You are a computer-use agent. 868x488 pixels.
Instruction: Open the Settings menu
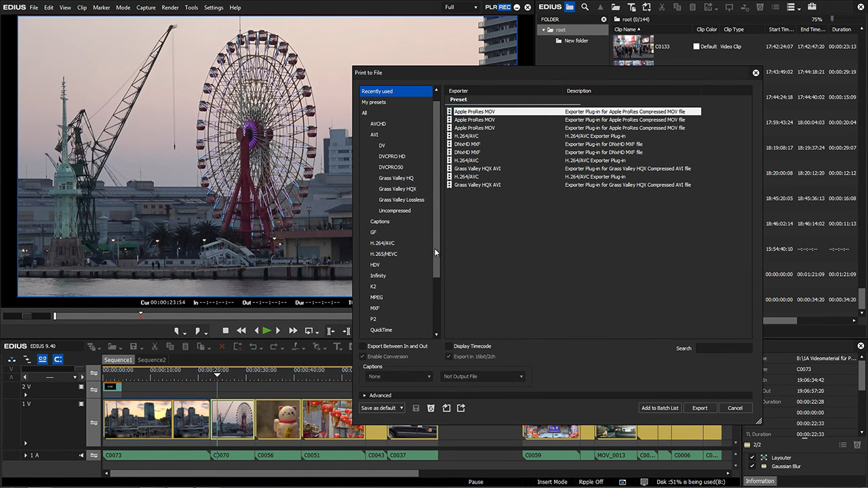tap(213, 7)
